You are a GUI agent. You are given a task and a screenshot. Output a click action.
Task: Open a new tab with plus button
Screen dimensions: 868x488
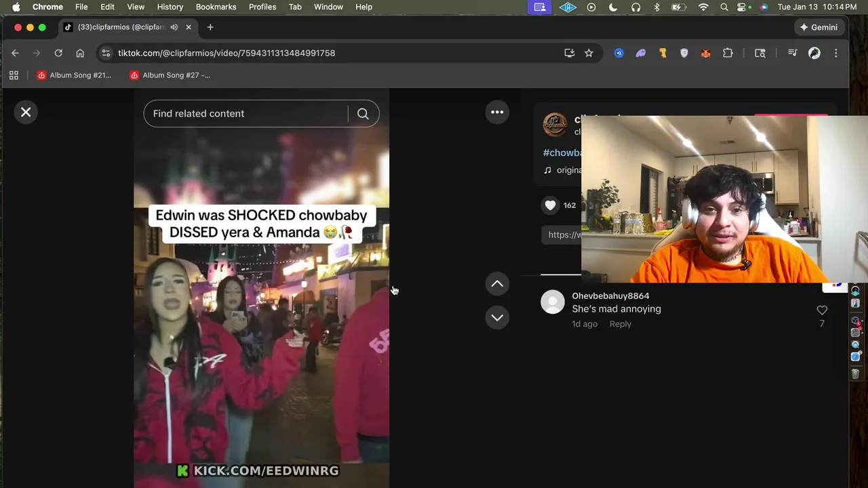(x=210, y=27)
